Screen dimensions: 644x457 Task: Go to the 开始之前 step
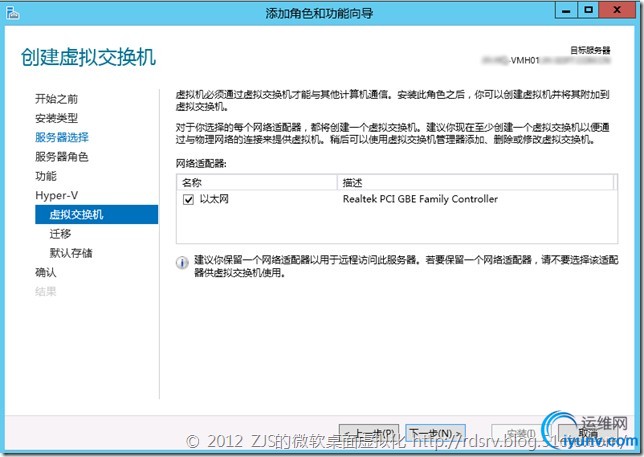click(x=56, y=99)
